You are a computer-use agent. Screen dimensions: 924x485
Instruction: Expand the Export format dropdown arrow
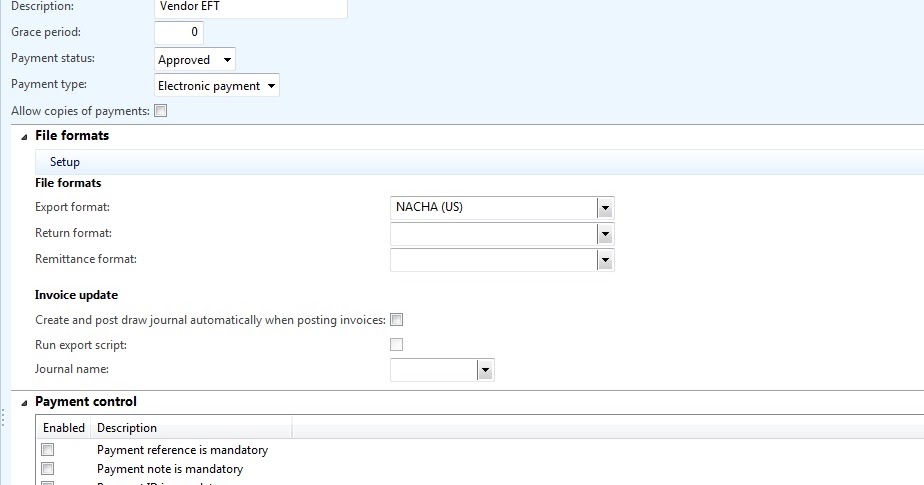[x=604, y=208]
